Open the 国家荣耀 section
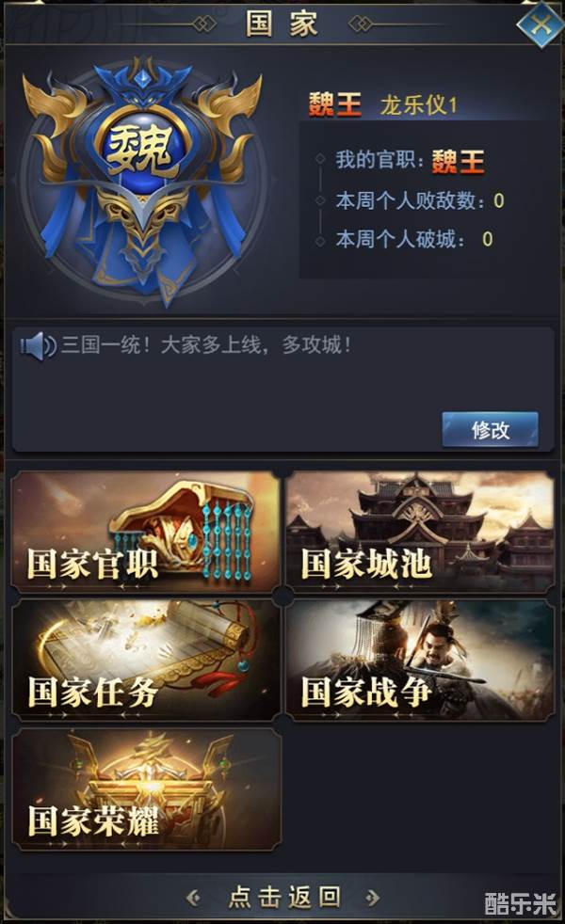565x924 pixels. tap(146, 789)
